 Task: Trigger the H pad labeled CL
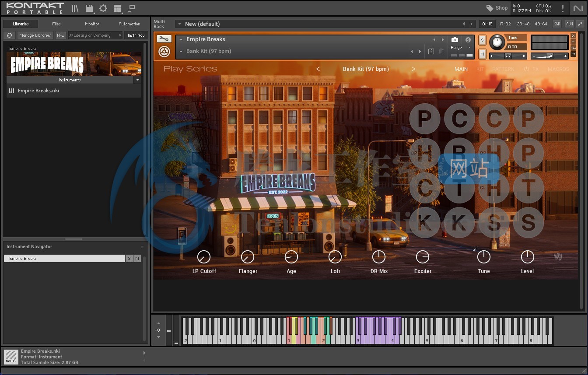(x=494, y=189)
